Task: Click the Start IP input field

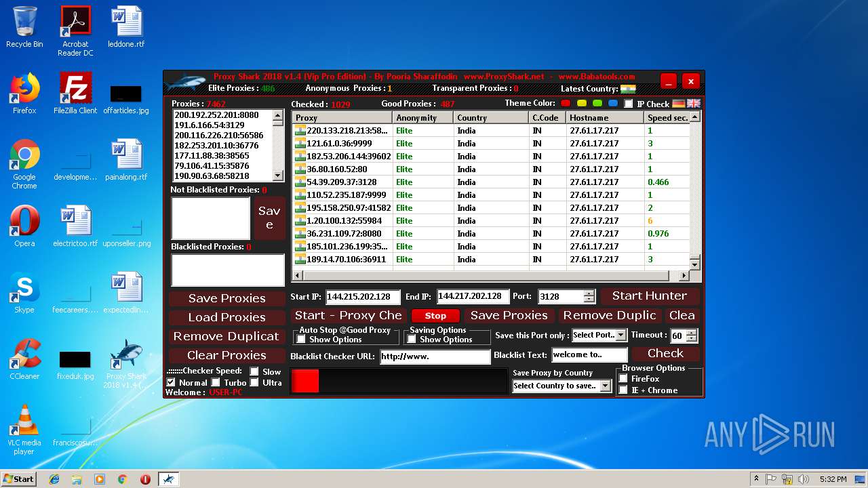Action: click(363, 297)
